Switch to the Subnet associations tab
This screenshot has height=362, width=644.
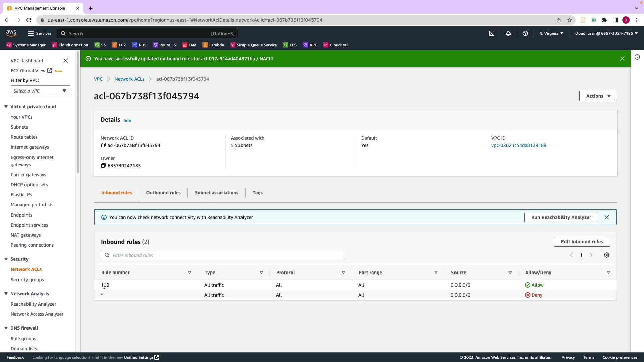click(216, 193)
